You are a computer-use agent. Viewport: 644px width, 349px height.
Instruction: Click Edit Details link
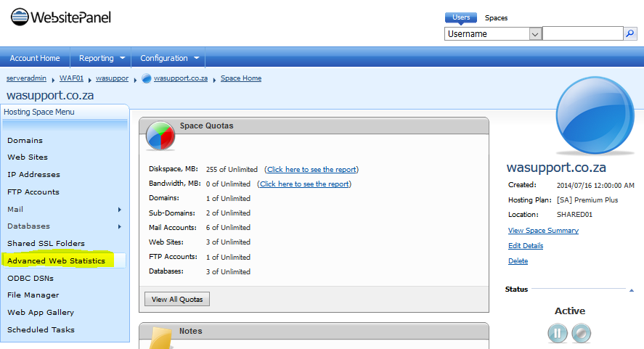click(x=526, y=245)
